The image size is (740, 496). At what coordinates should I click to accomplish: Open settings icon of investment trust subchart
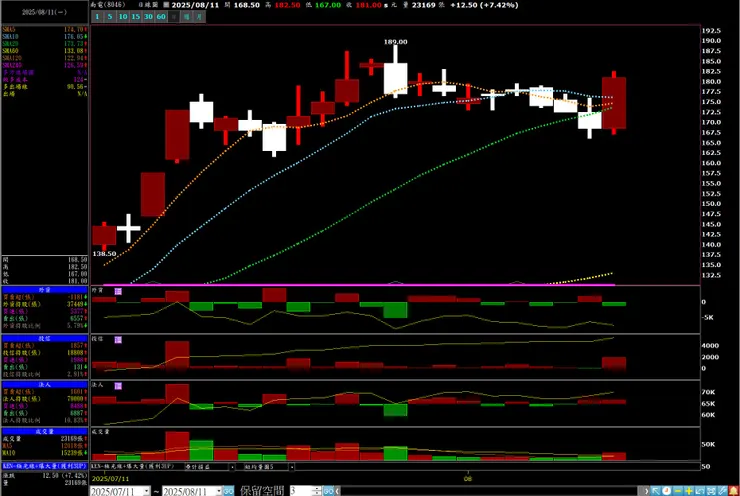point(118,339)
